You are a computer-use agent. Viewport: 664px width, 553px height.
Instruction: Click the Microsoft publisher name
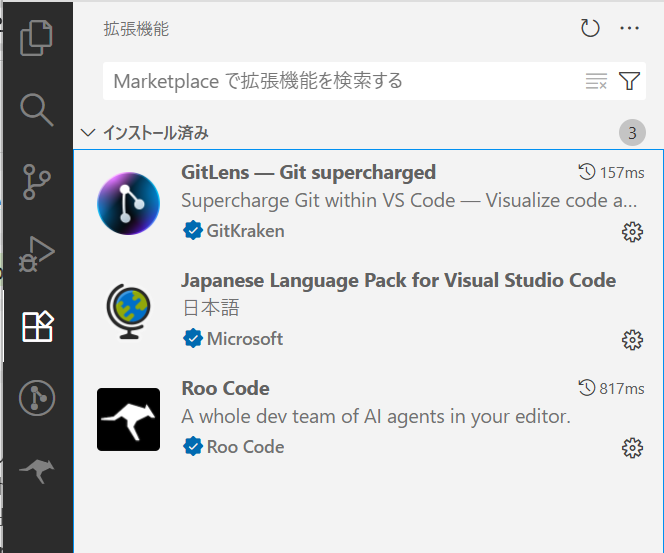[x=245, y=339]
